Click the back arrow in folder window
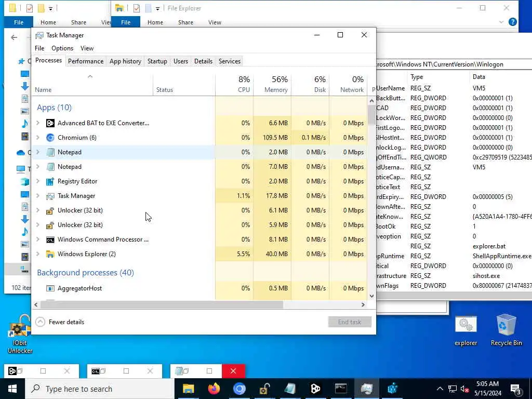 (14, 37)
